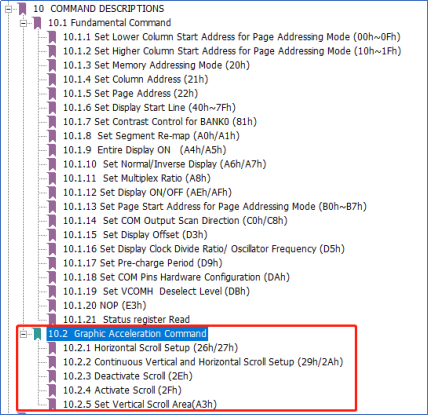Go to 10.1.20 NOP (E3h)
429x416 pixels.
click(105, 305)
